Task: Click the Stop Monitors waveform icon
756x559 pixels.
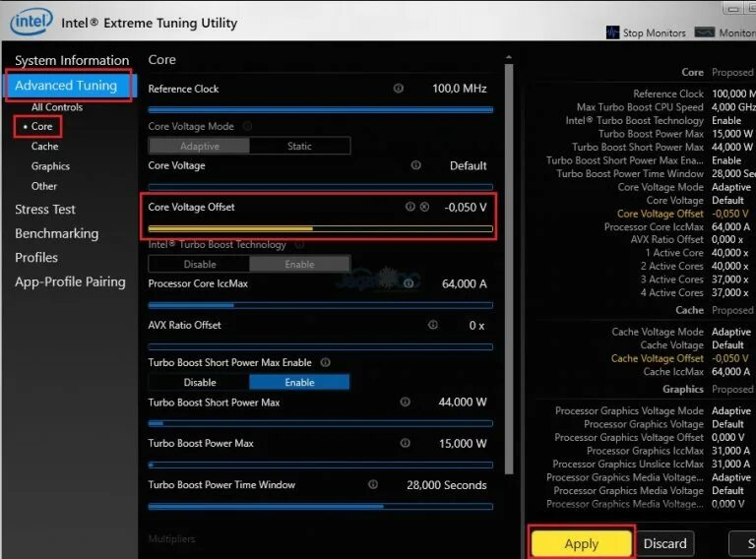Action: click(613, 32)
